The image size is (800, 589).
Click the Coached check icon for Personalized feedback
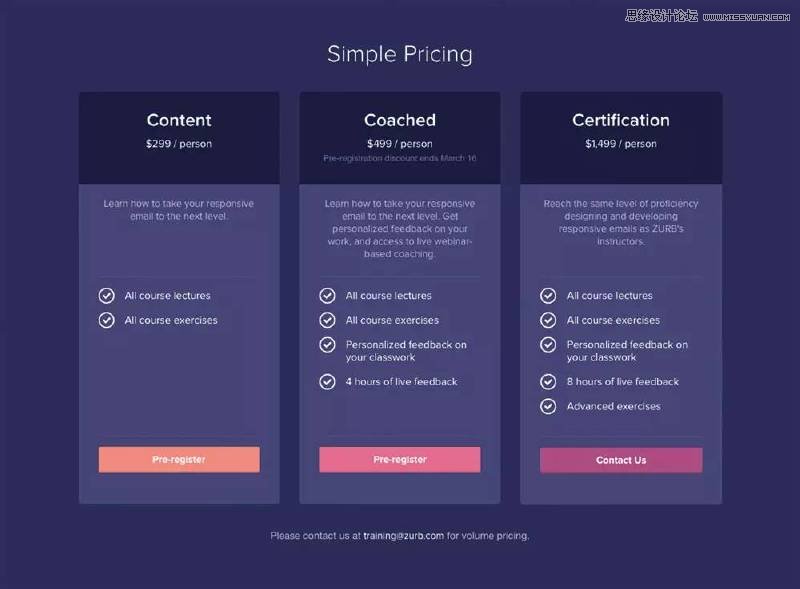click(x=328, y=345)
